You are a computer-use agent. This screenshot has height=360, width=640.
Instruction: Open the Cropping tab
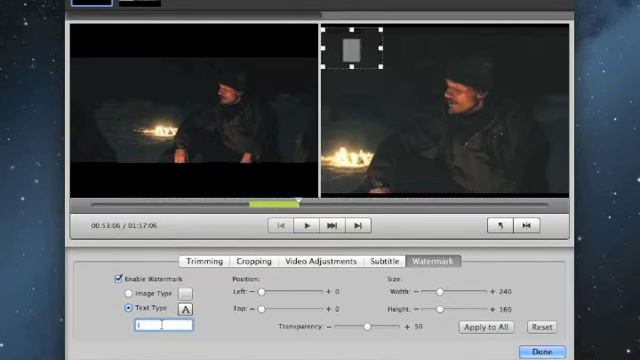pyautogui.click(x=254, y=261)
